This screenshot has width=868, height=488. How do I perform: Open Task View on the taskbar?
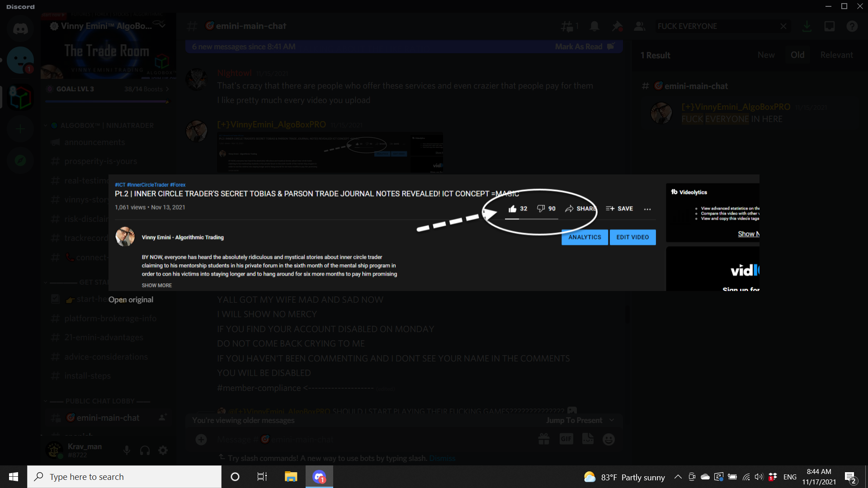(262, 477)
